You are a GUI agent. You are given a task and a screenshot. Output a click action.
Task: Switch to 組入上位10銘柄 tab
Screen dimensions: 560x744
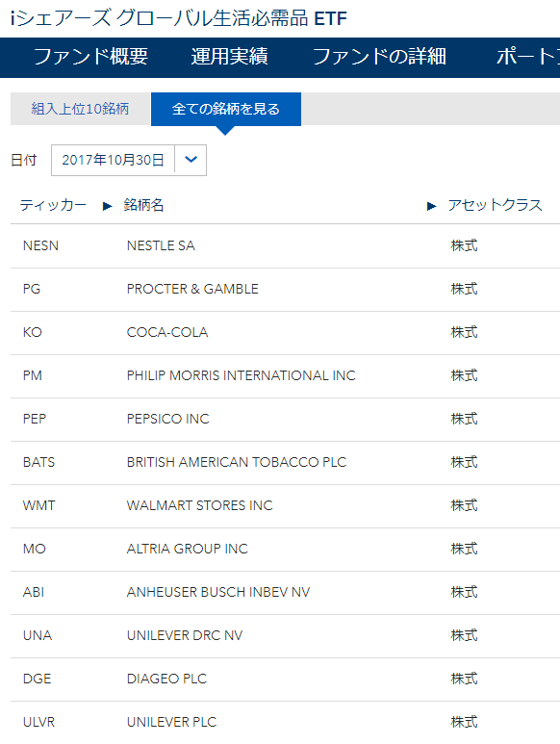tap(80, 109)
